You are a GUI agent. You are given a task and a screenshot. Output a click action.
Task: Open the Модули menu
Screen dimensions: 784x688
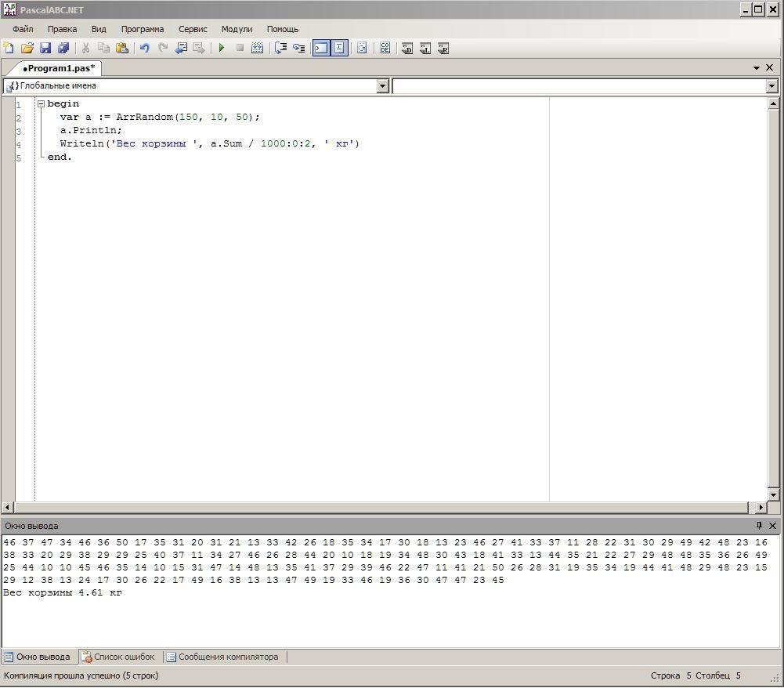click(237, 29)
